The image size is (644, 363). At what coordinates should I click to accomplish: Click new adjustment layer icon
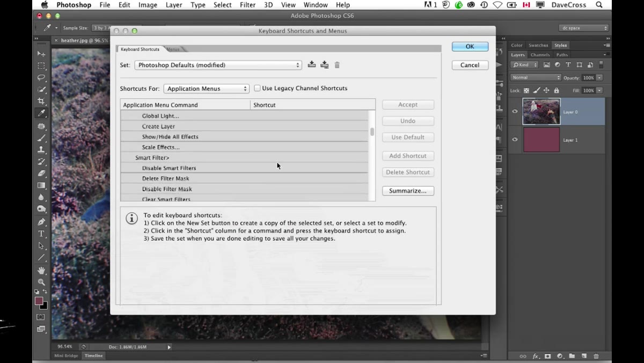pyautogui.click(x=560, y=356)
